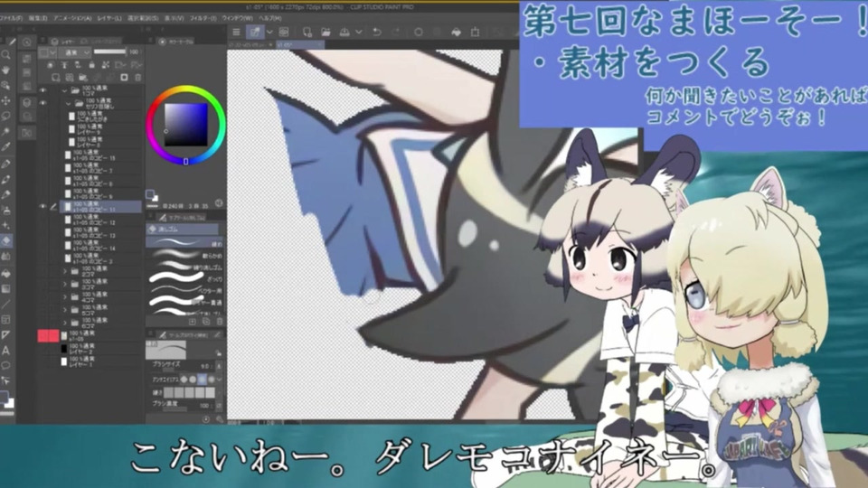The width and height of the screenshot is (868, 488).
Task: Open the レイヤー(L) menu
Action: (x=109, y=18)
